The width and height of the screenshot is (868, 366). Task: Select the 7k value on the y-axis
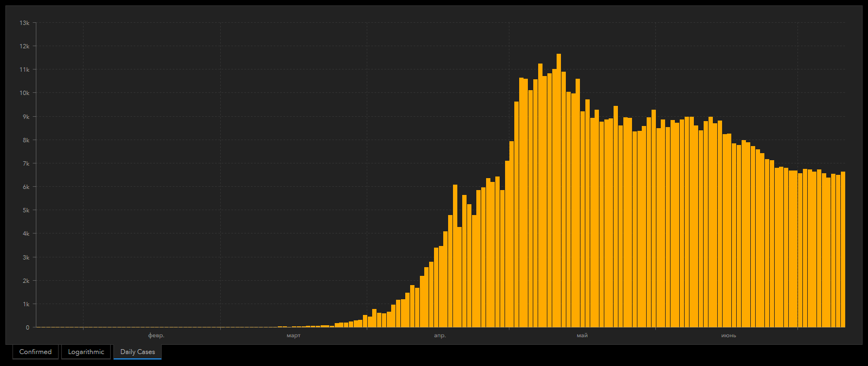(25, 163)
